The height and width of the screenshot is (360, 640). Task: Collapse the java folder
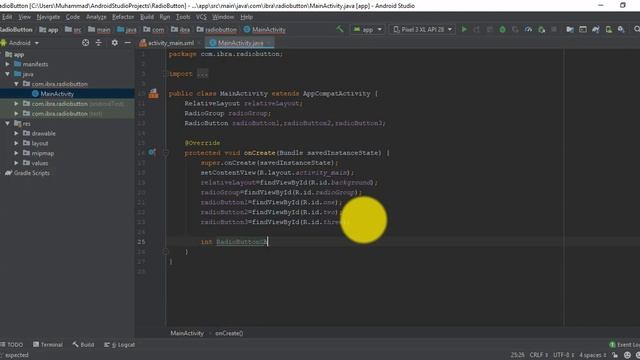tap(7, 74)
